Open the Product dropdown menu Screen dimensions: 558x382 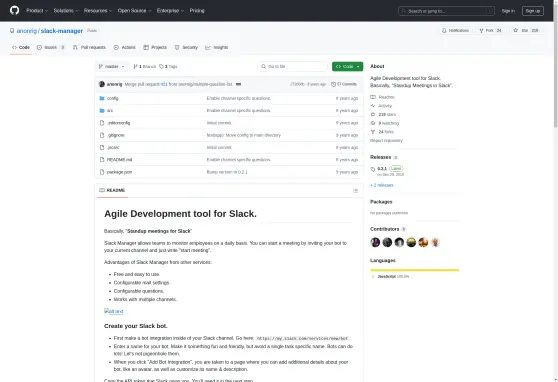(x=37, y=11)
